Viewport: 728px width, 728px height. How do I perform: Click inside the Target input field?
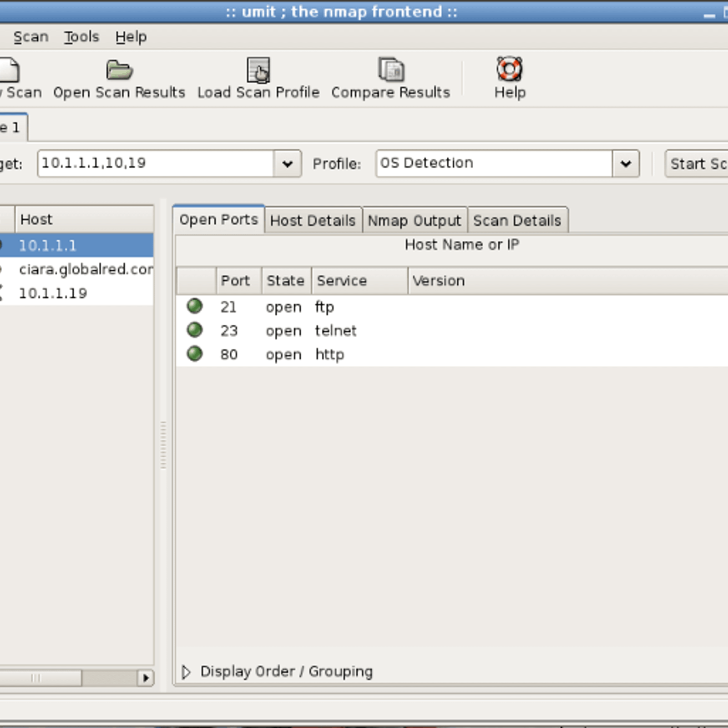(156, 163)
